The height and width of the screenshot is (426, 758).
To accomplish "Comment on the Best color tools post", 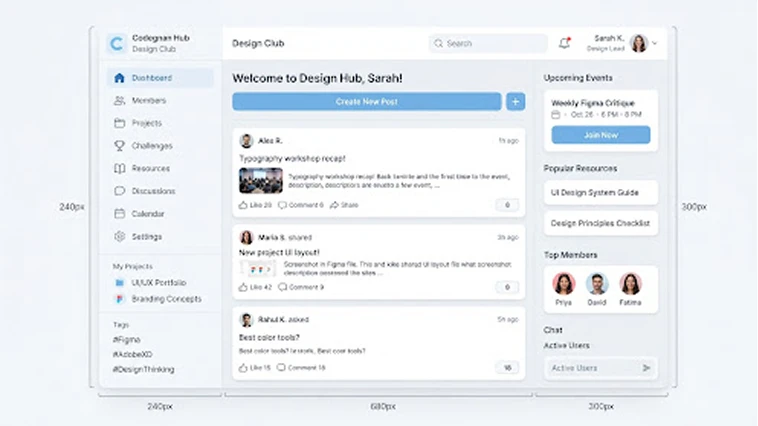I will click(x=301, y=368).
